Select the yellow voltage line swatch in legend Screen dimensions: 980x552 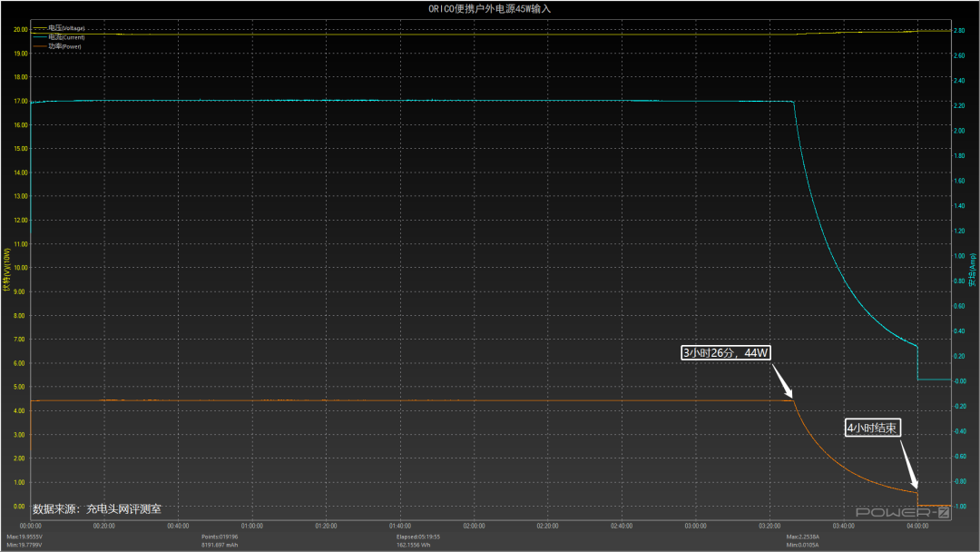(40, 28)
